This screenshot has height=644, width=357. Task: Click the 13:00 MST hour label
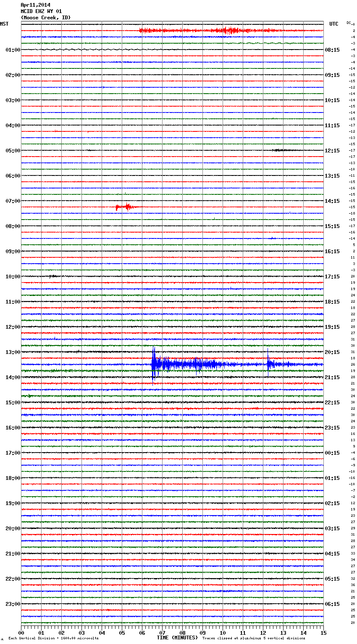tap(13, 352)
